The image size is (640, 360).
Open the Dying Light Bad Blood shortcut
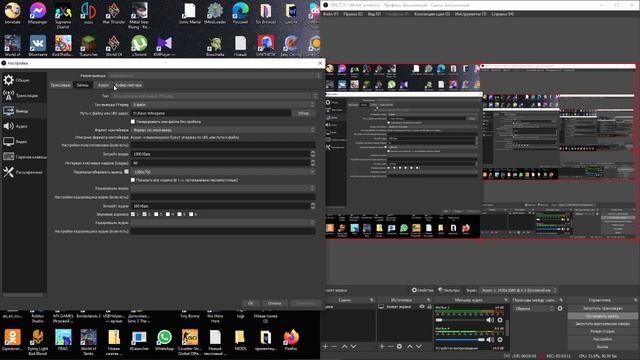(x=38, y=342)
